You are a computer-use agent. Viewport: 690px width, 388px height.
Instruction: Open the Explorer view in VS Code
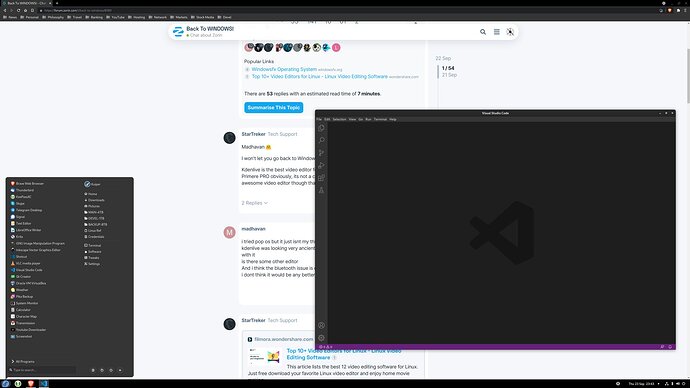click(322, 128)
